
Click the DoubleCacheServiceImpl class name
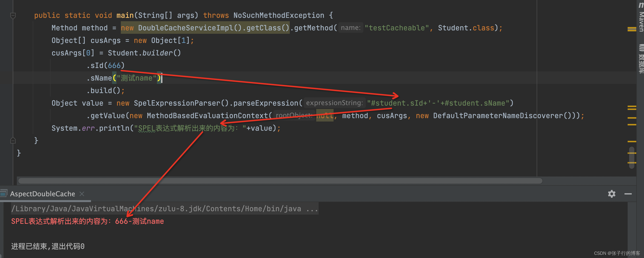[186, 28]
